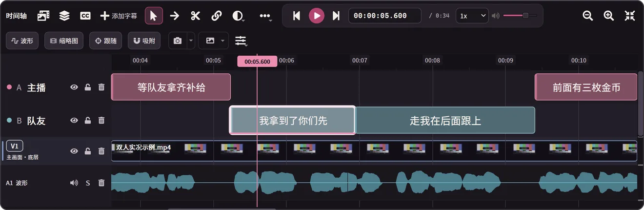Screen dimensions: 644x210
Task: Toggle the 缩略图 thumbnails button
Action: click(64, 41)
